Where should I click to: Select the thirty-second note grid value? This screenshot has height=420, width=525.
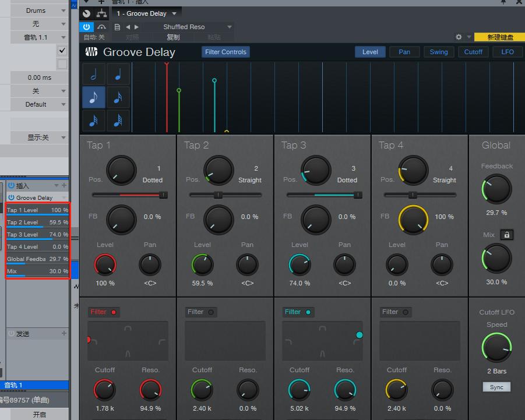(x=94, y=121)
